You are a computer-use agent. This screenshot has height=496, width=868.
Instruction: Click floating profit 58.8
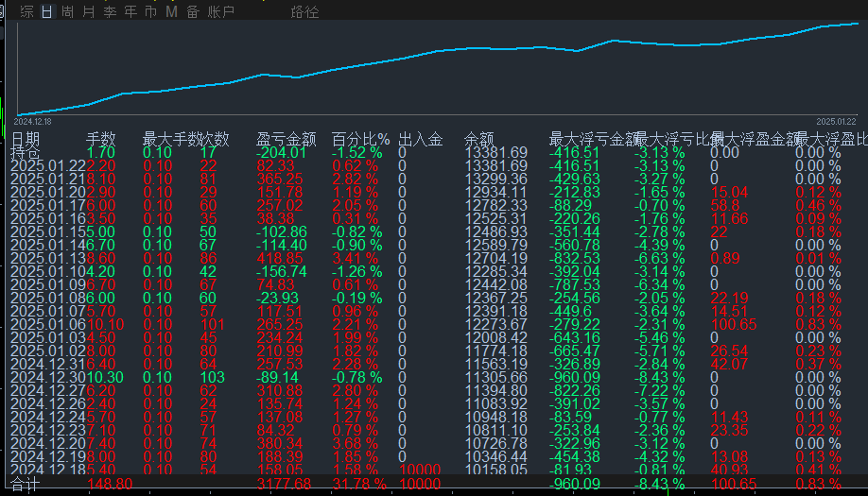point(725,206)
